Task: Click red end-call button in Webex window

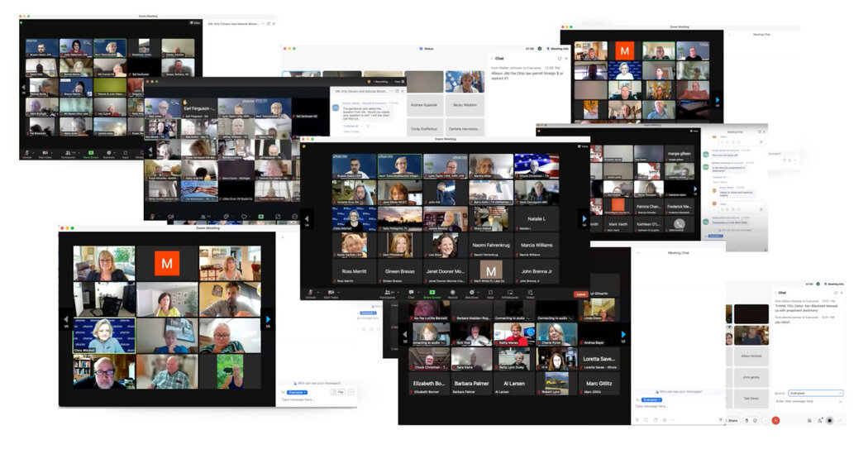Action: pyautogui.click(x=775, y=421)
